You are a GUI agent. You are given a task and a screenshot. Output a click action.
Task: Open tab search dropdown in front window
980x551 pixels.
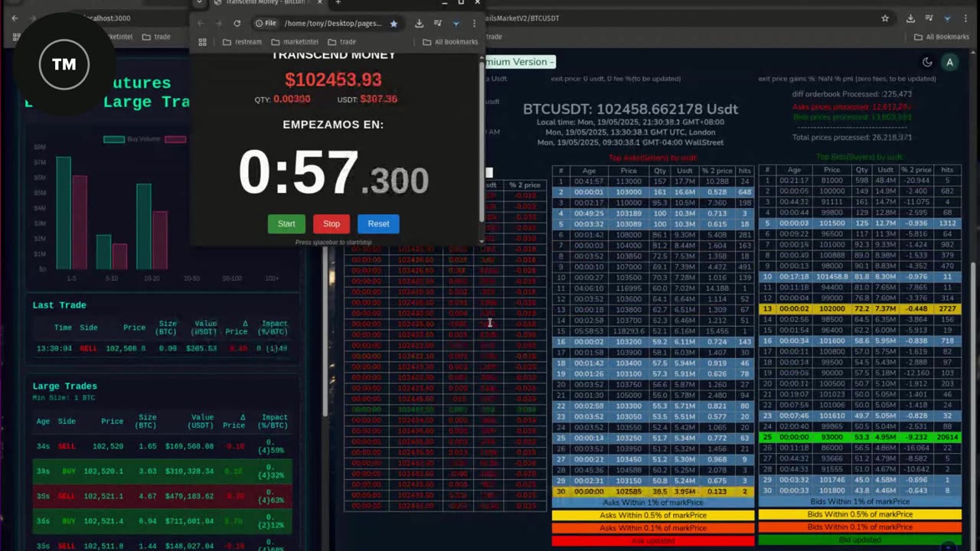[x=199, y=2]
